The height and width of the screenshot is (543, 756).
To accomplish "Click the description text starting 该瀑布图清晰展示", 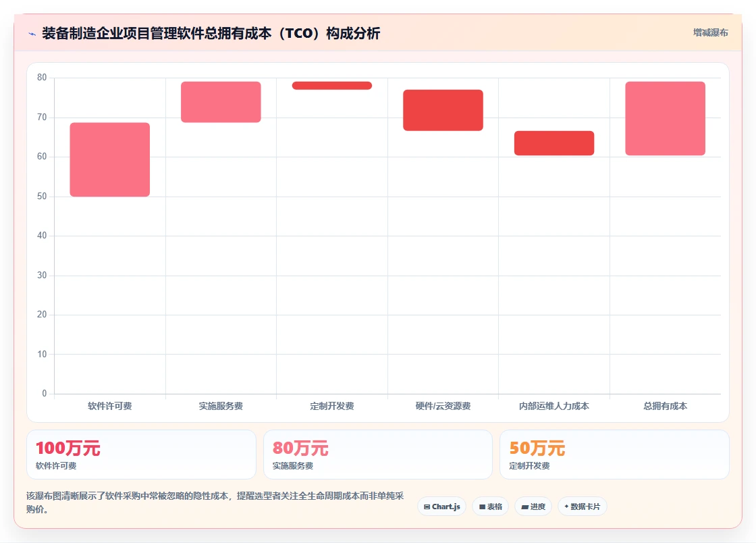I will [215, 502].
